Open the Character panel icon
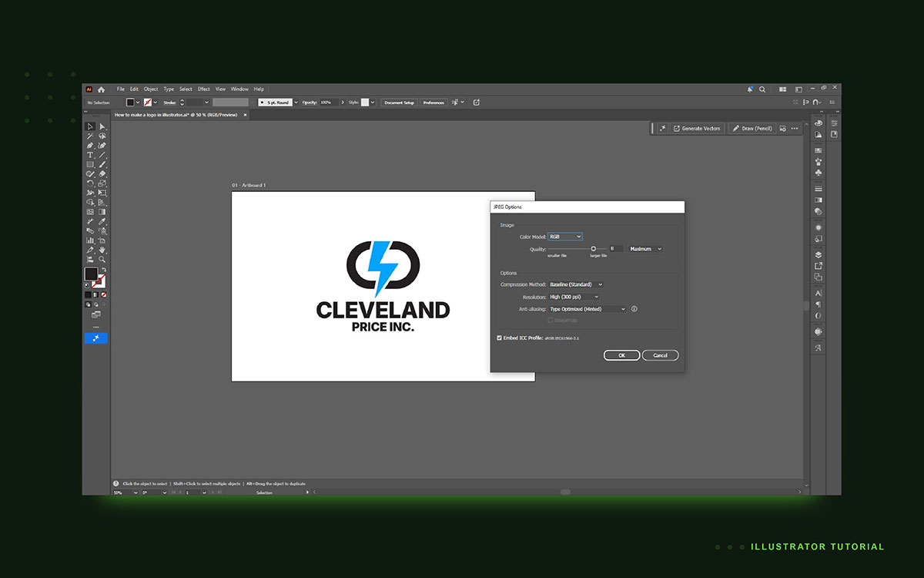This screenshot has width=924, height=578. [x=819, y=294]
